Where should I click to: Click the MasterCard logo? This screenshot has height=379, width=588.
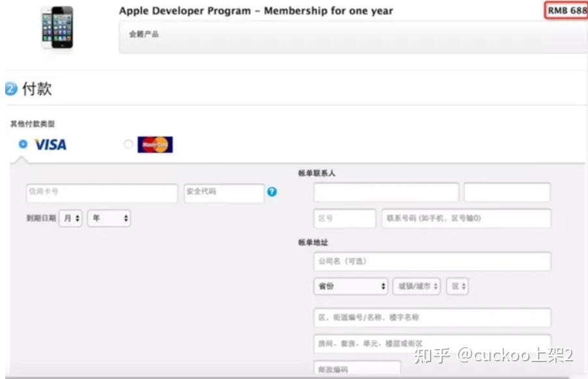tap(155, 145)
